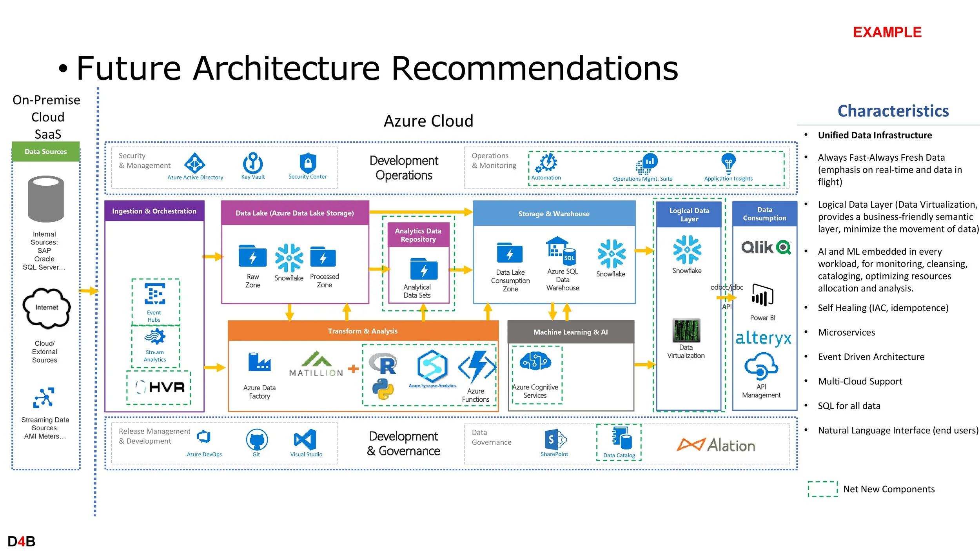
Task: Click the Azure Active Directory icon
Action: click(195, 163)
